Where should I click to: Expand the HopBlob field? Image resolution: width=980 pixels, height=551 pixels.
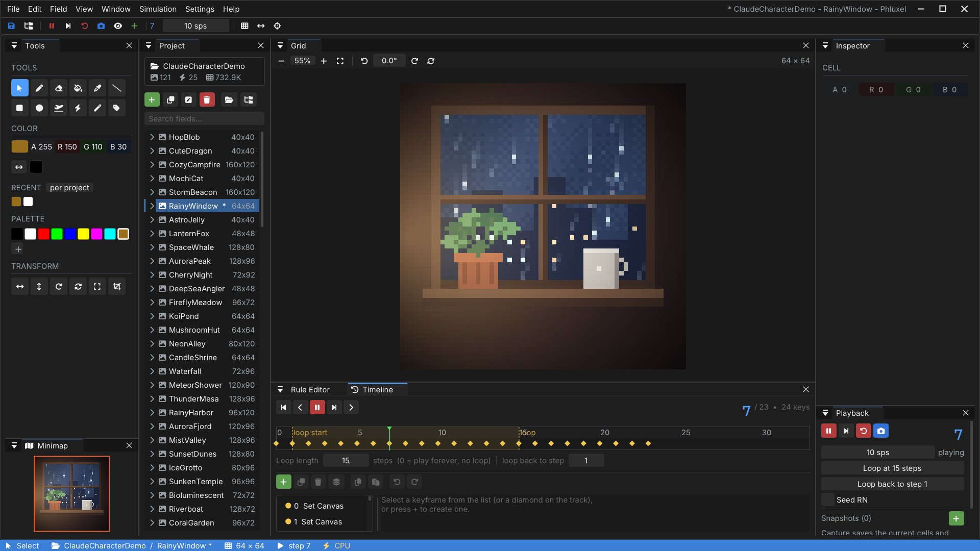tap(152, 137)
